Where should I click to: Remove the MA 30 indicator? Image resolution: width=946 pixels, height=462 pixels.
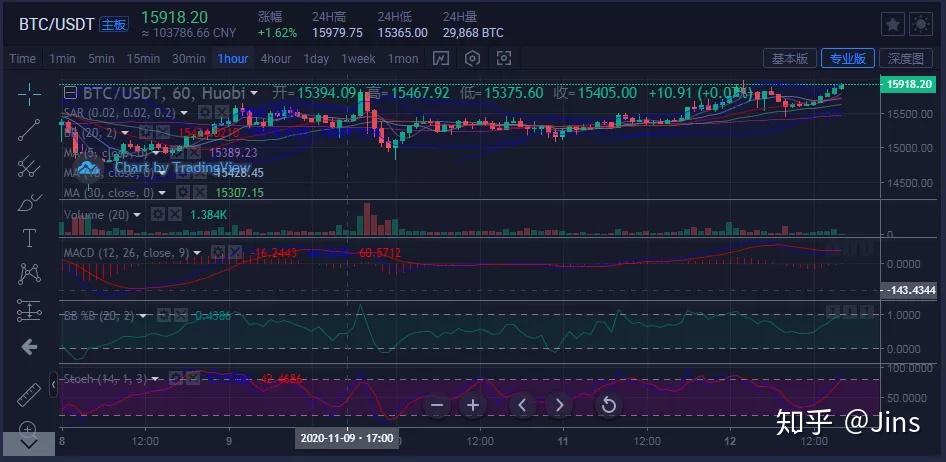point(200,192)
